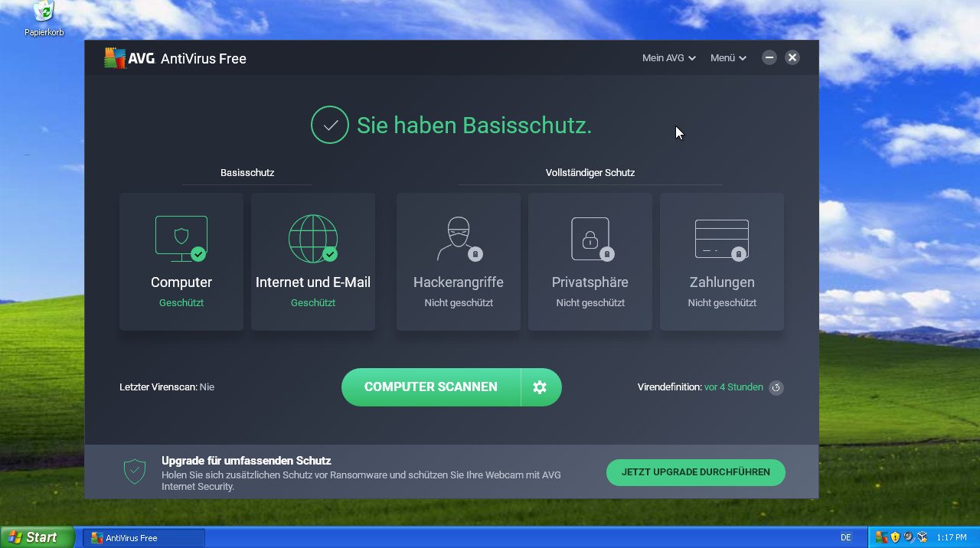This screenshot has width=980, height=548.
Task: Click the Zahlungen payment protection icon
Action: pyautogui.click(x=721, y=237)
